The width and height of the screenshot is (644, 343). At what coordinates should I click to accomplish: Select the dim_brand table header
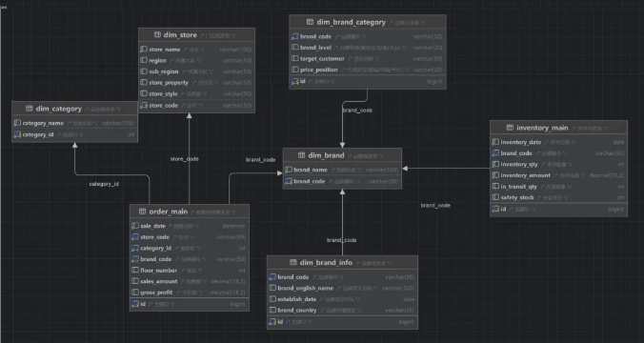(342, 155)
